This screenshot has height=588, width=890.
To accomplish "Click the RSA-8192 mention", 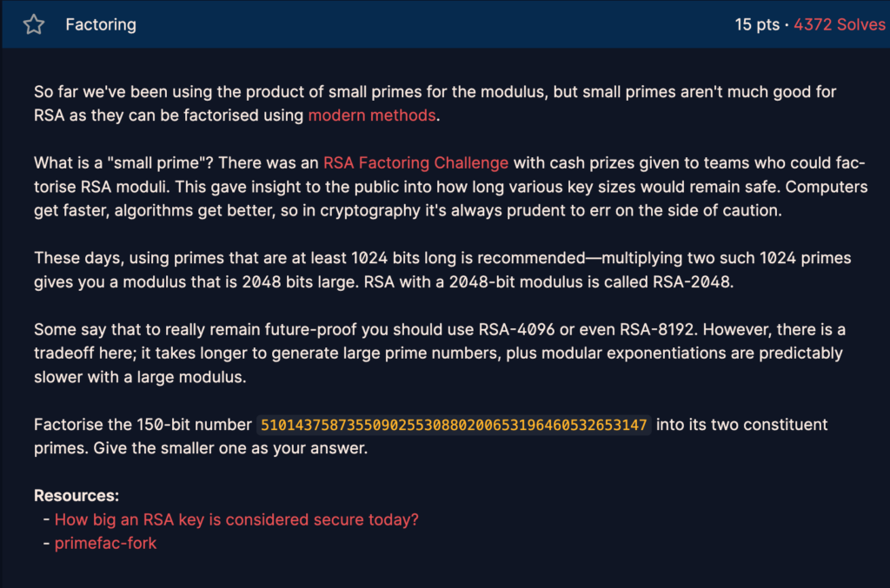I will point(657,329).
